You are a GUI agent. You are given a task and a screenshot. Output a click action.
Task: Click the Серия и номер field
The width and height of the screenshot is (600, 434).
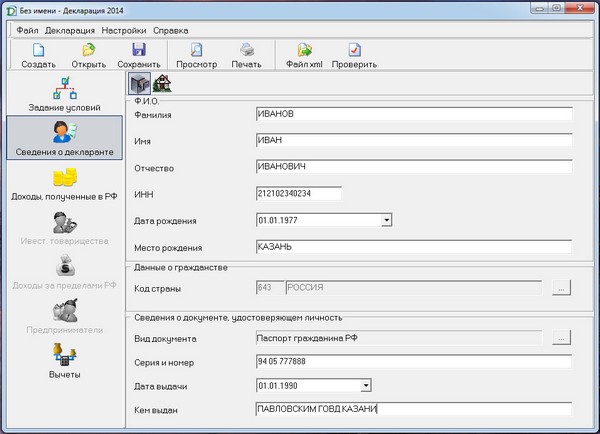(414, 362)
